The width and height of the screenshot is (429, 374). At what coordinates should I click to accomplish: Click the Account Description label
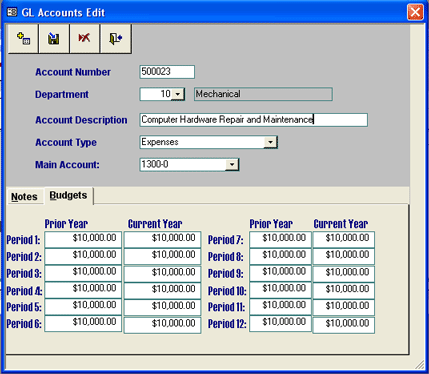(81, 120)
